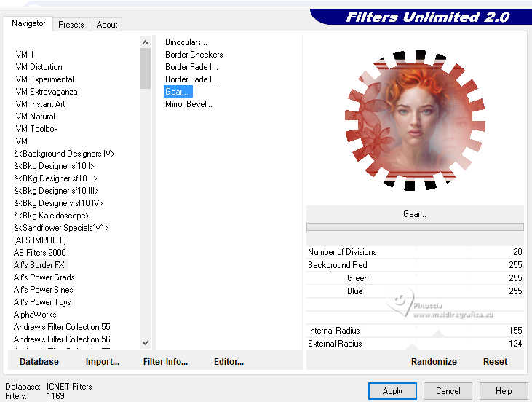Select &<Sandflower Specials"v"> category
Screen dimensions: 532x402
click(61, 228)
